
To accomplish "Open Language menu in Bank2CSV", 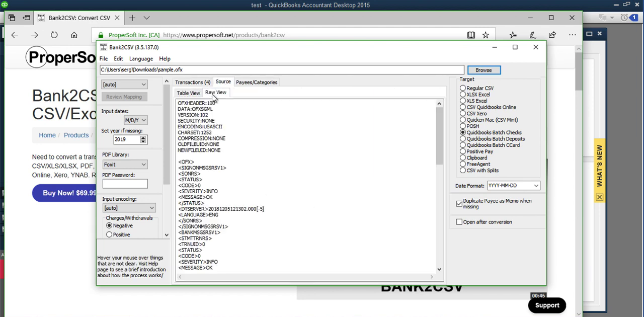I will [141, 59].
